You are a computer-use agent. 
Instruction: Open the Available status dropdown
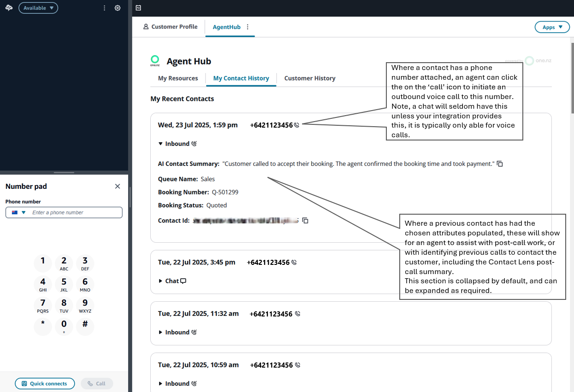pyautogui.click(x=38, y=8)
